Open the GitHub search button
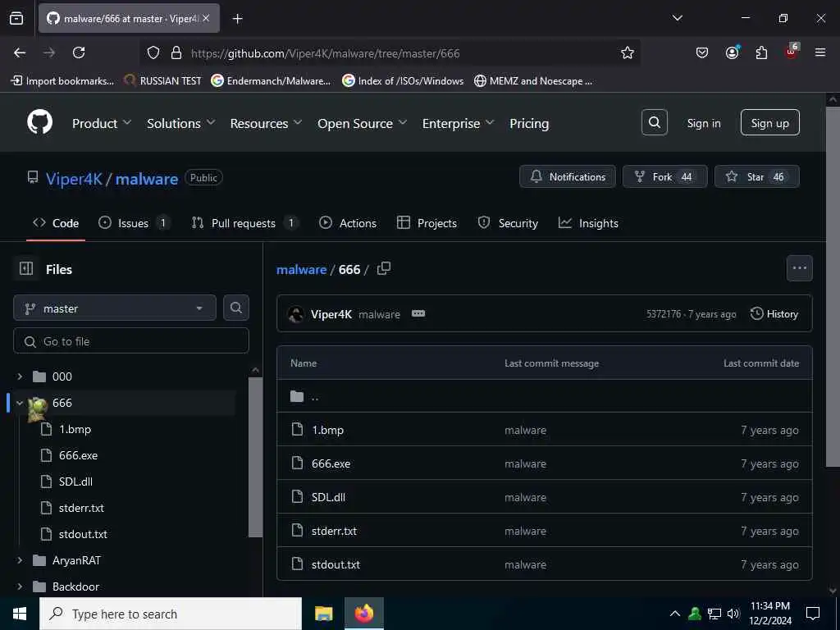The height and width of the screenshot is (630, 840). [x=654, y=123]
